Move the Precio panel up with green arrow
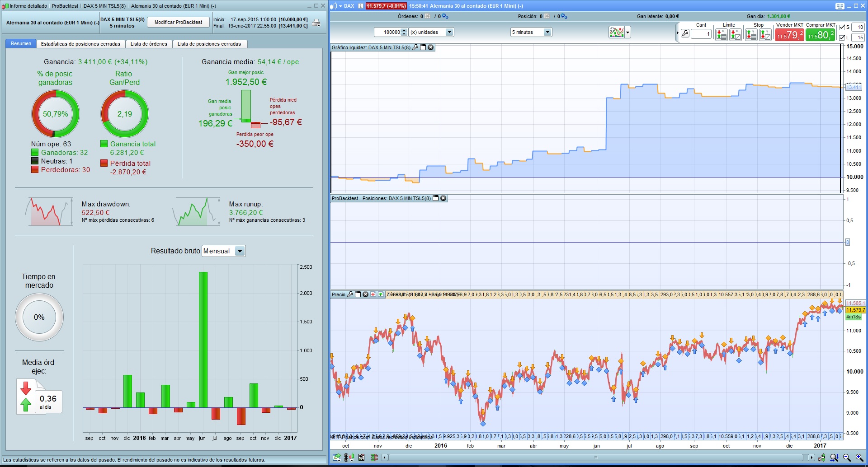868x467 pixels. 381,294
